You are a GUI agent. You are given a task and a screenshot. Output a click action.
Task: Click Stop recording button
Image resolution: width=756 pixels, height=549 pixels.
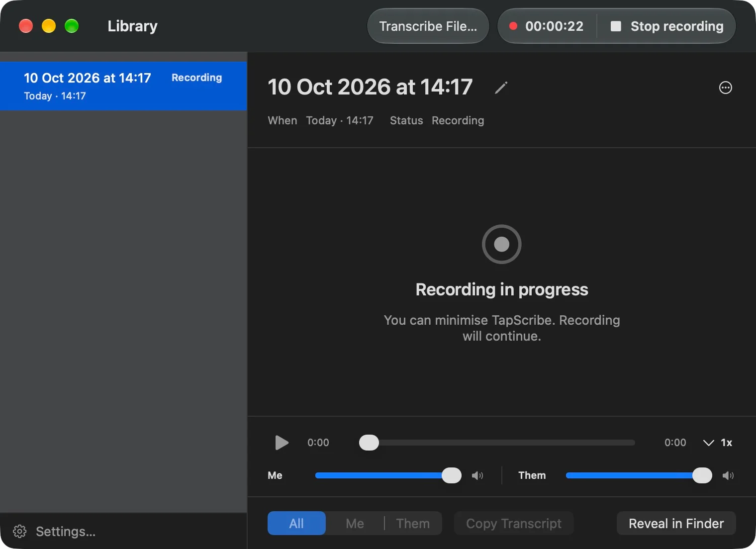pos(666,26)
